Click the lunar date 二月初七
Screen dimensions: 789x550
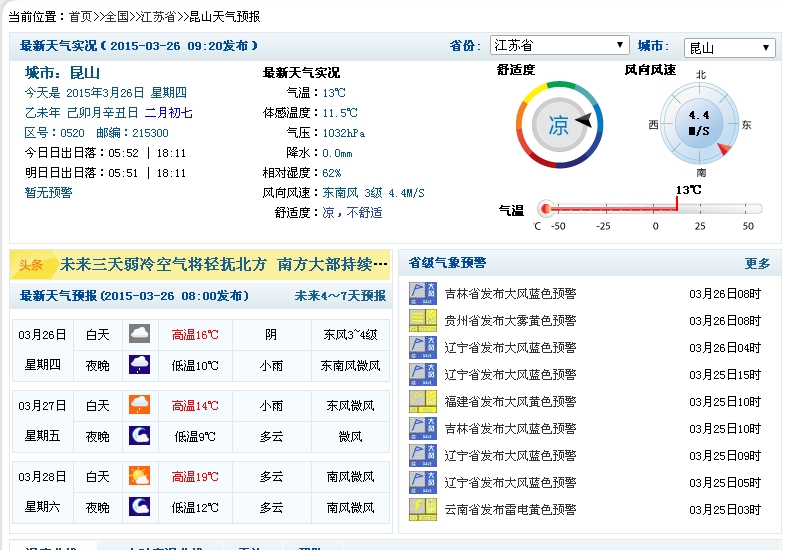coord(169,113)
